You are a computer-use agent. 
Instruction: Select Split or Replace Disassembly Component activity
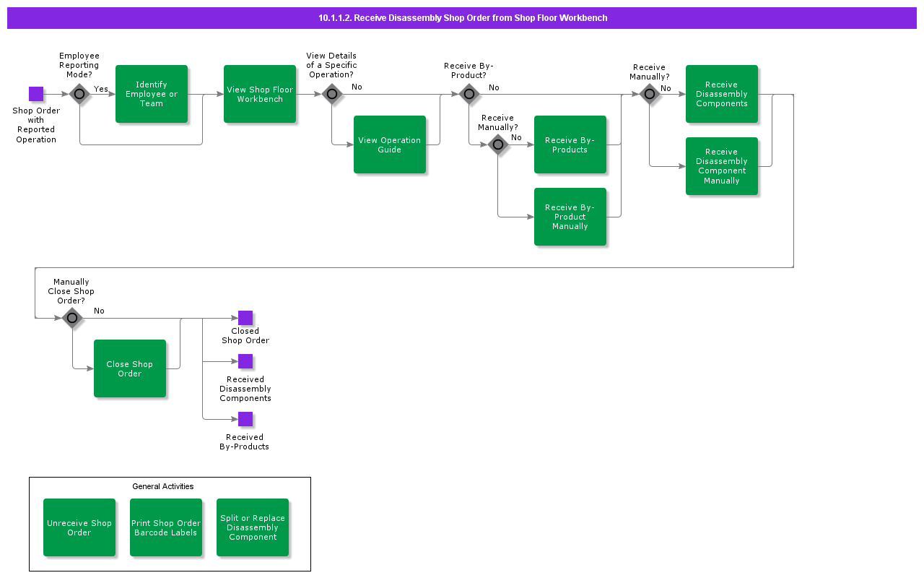253,527
